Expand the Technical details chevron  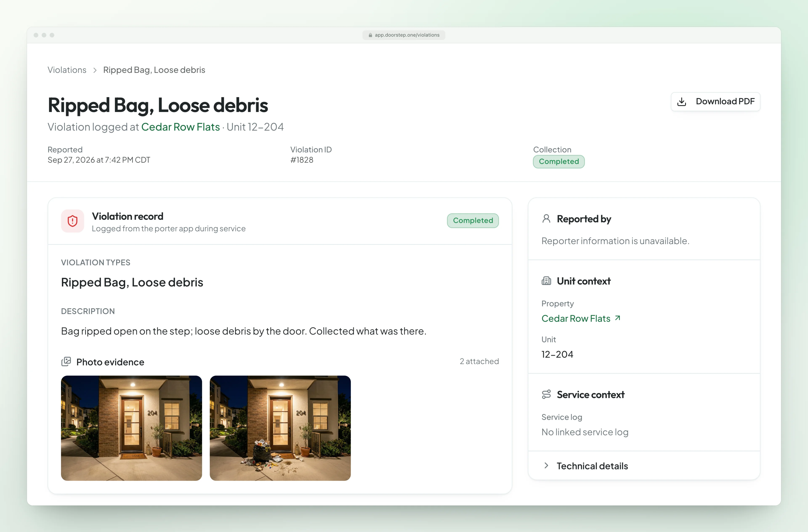[x=546, y=465]
